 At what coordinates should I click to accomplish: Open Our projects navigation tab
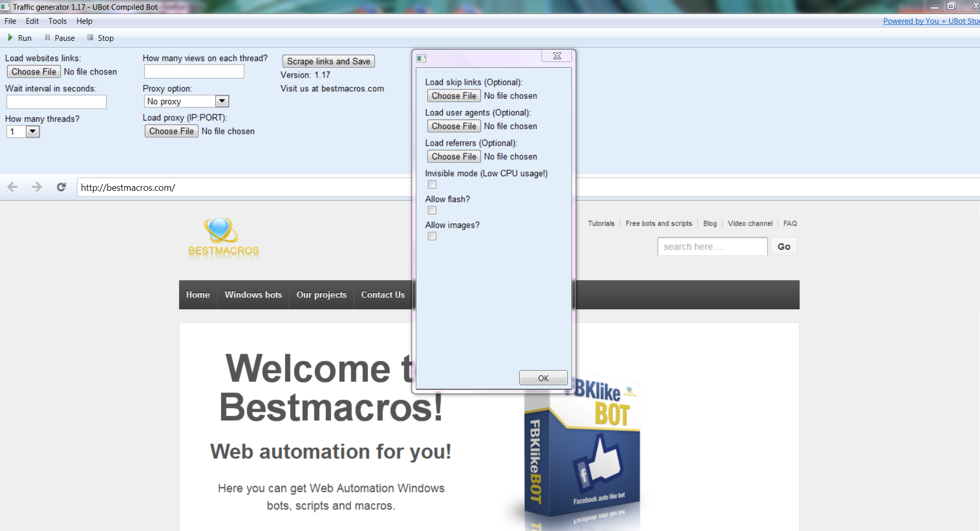[x=321, y=295]
